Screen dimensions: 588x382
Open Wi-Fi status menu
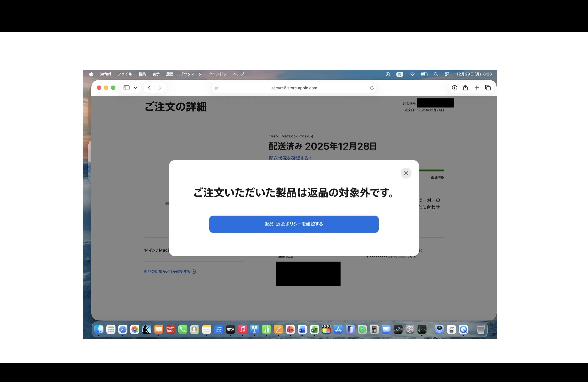click(x=412, y=74)
